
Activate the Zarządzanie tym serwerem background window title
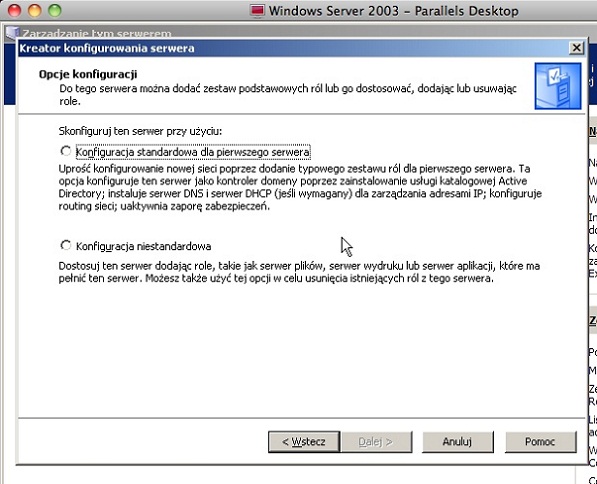click(97, 34)
